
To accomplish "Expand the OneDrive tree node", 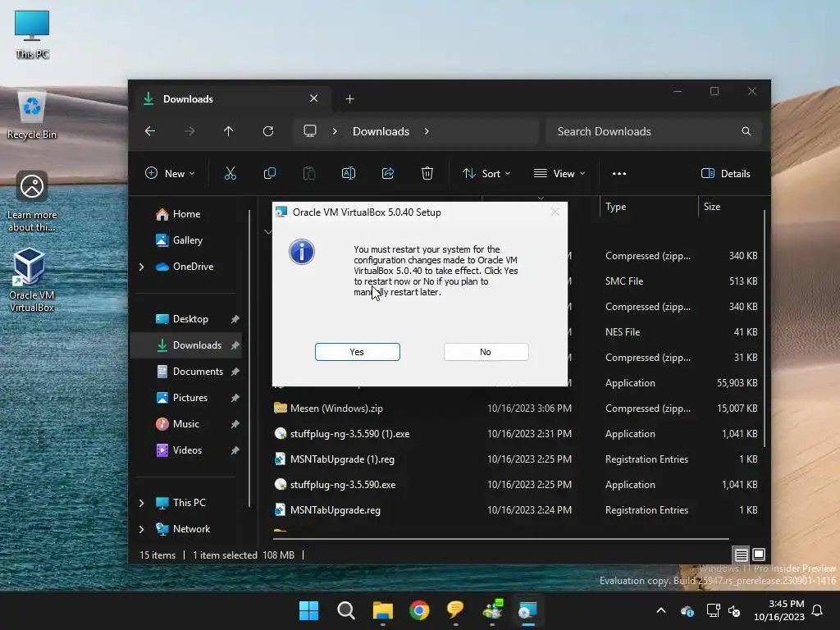I will click(141, 267).
